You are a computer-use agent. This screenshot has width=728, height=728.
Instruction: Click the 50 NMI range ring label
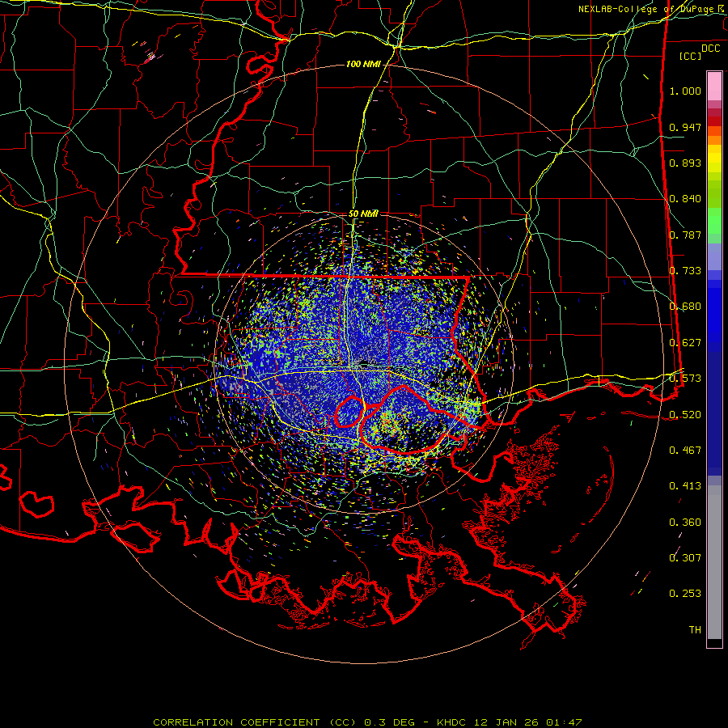click(x=363, y=214)
